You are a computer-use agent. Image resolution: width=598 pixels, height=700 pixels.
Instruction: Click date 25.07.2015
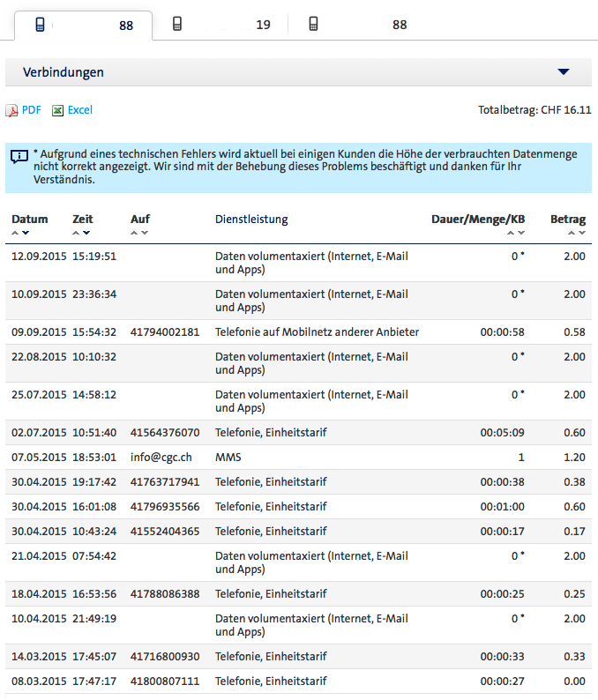pos(39,395)
